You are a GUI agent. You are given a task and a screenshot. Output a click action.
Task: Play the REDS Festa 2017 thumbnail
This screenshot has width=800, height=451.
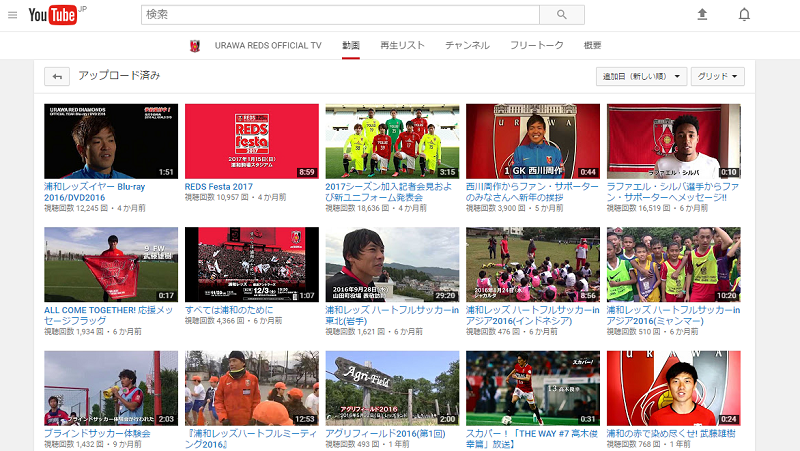252,141
